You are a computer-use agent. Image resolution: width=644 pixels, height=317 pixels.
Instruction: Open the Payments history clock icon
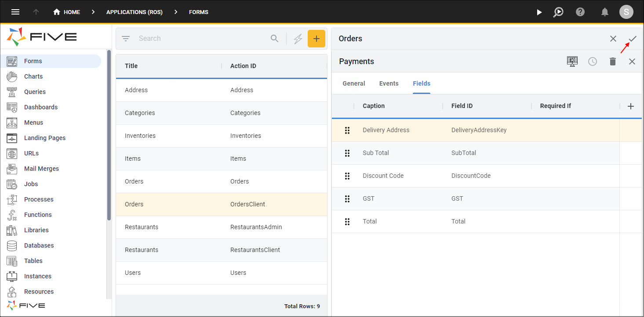pos(593,61)
